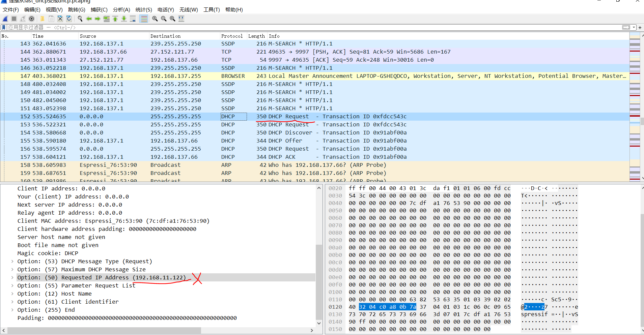
Task: Open capture options gear icon
Action: [32, 19]
